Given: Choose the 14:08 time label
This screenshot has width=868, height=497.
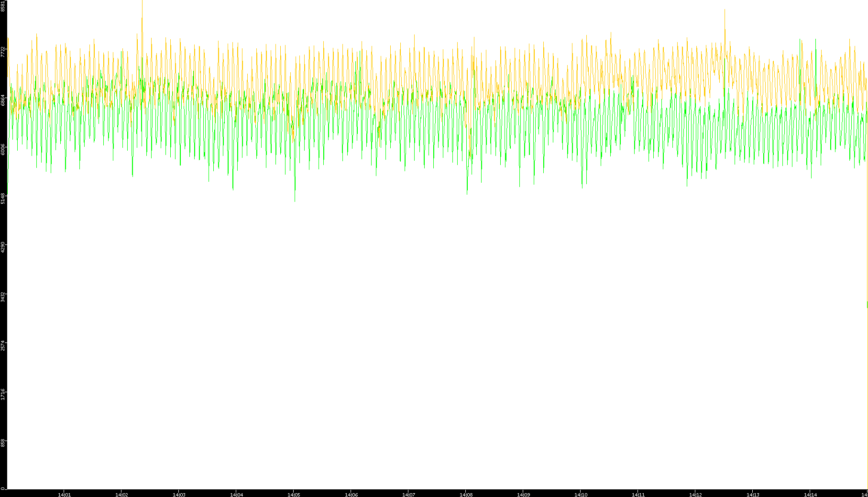Looking at the screenshot, I should pos(466,495).
